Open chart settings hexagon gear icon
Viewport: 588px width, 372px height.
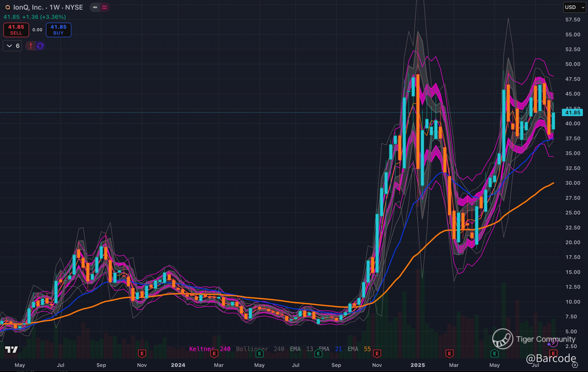pyautogui.click(x=575, y=365)
